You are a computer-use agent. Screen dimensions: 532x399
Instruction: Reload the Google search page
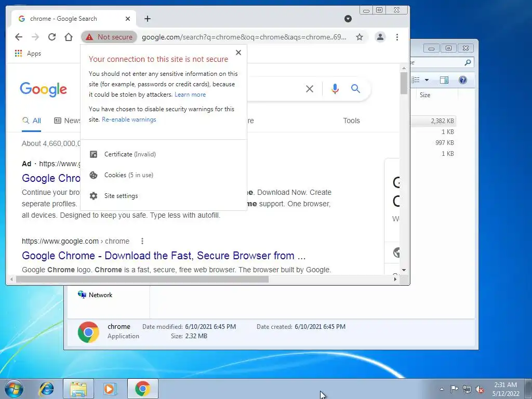tap(52, 37)
